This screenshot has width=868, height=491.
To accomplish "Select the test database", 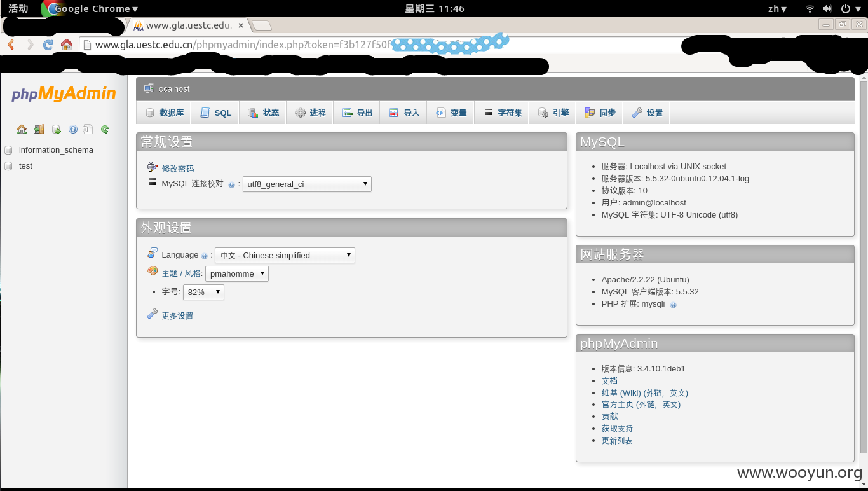I will (25, 166).
